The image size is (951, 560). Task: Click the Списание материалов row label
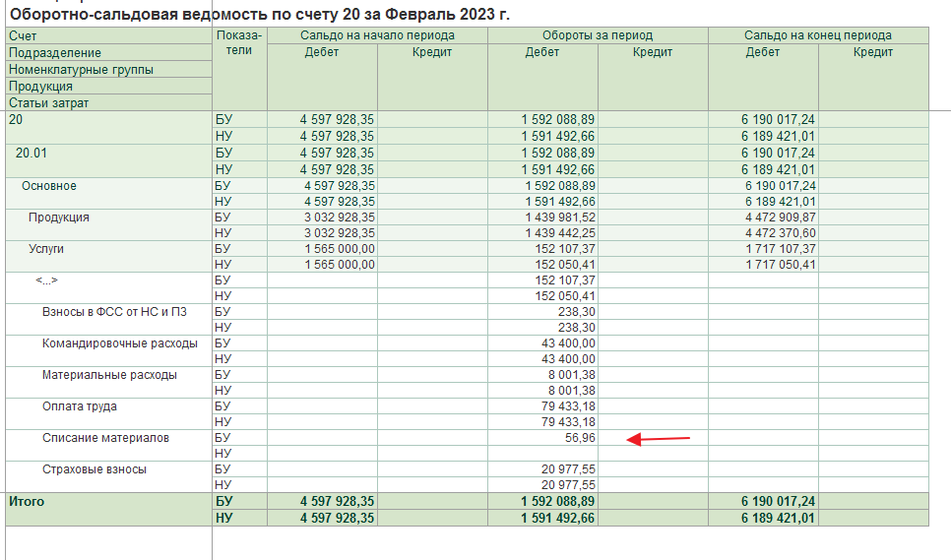tap(105, 438)
